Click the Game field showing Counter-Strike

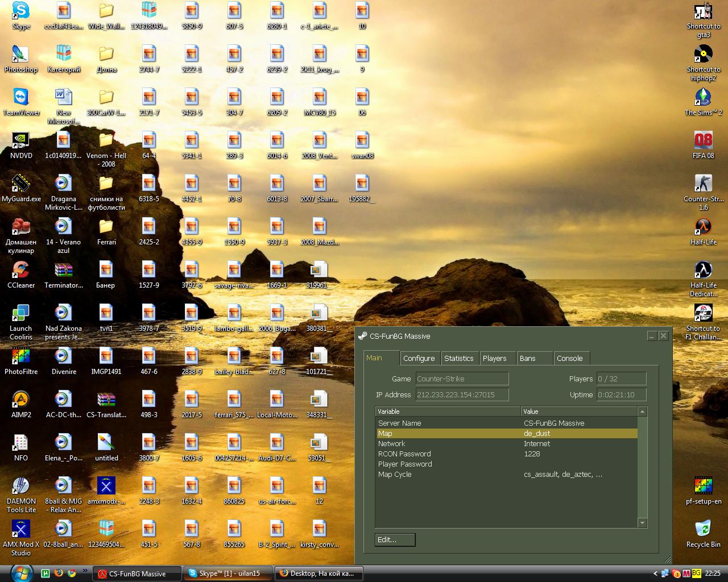click(x=462, y=379)
